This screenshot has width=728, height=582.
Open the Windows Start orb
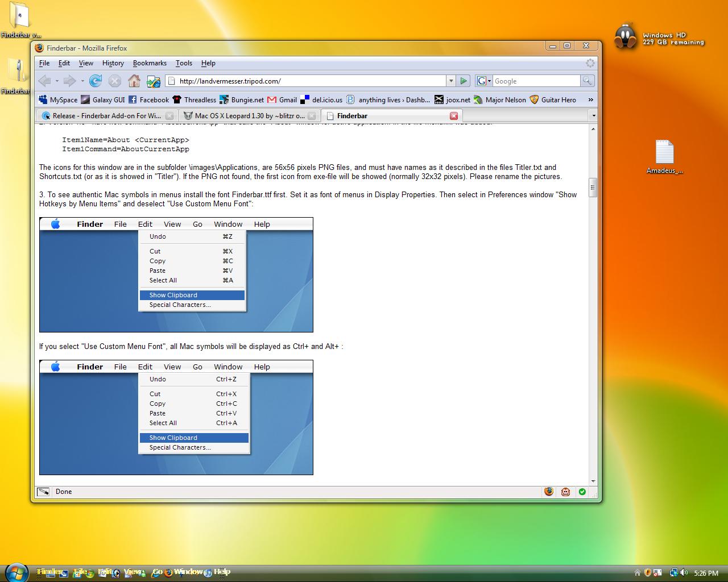tap(15, 572)
